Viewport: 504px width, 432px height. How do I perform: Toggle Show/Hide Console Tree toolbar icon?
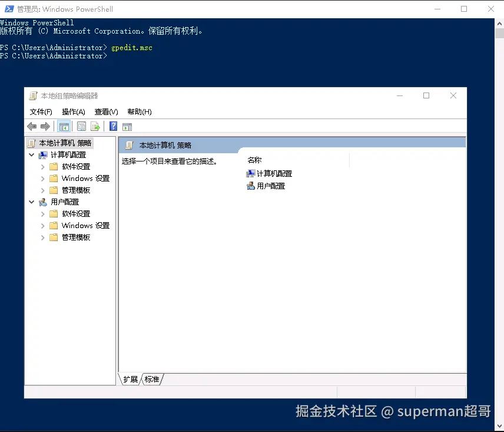[x=64, y=126]
